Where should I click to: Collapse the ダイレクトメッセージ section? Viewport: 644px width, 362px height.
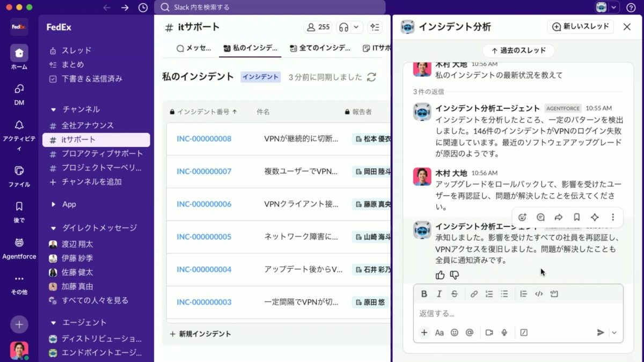point(53,228)
